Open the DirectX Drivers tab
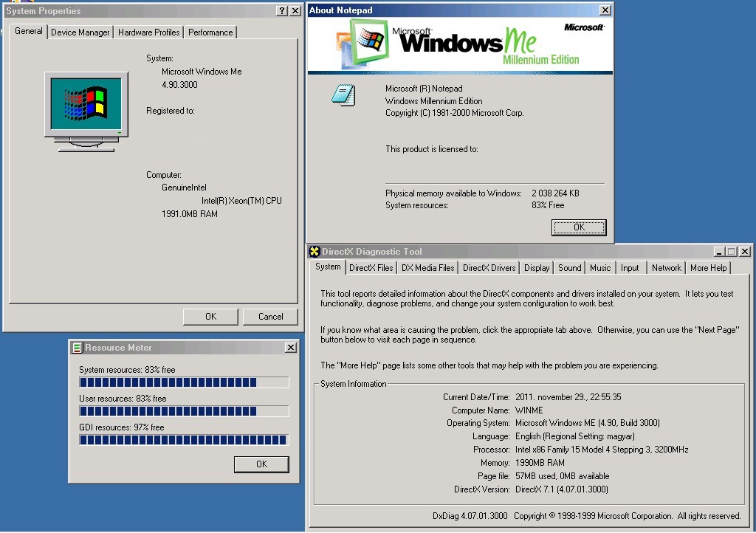 pyautogui.click(x=489, y=268)
